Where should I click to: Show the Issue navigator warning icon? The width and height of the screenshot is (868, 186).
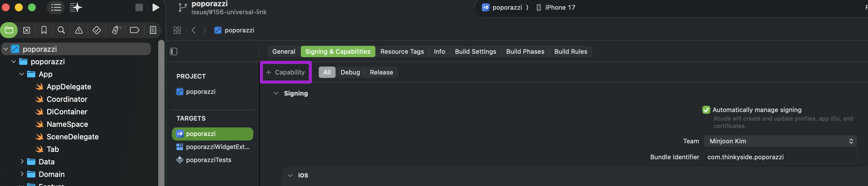point(79,30)
